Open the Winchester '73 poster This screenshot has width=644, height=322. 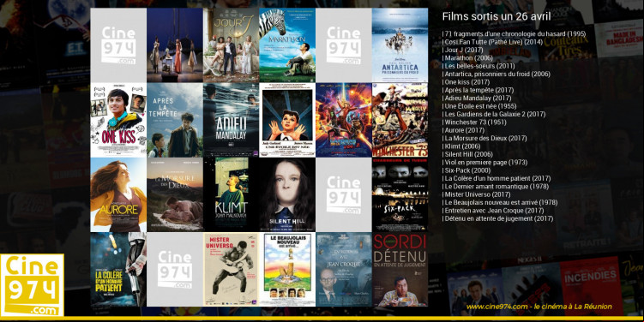(400, 120)
